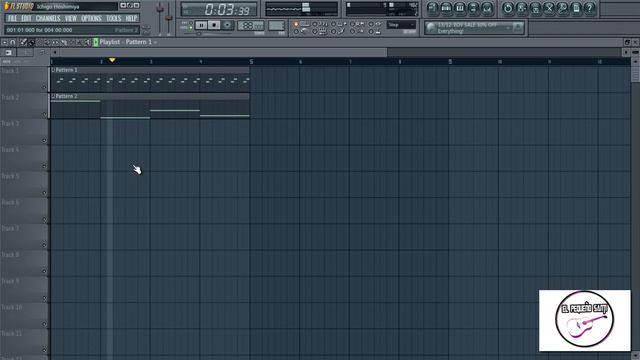640x360 pixels.
Task: Click the audio editor scissors shortcut icon
Action: [x=549, y=8]
